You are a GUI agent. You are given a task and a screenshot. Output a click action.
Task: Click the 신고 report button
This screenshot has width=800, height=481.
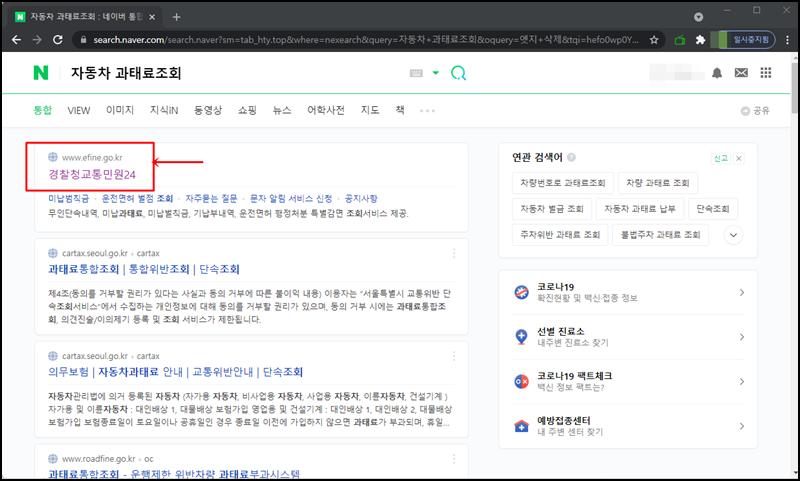pos(721,158)
